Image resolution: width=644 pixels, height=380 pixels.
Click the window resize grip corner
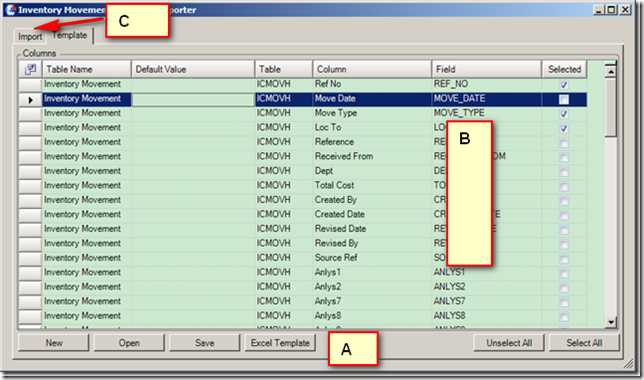click(x=628, y=363)
